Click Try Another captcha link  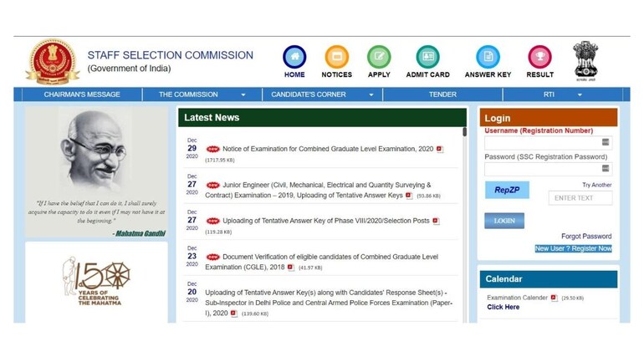(x=596, y=185)
